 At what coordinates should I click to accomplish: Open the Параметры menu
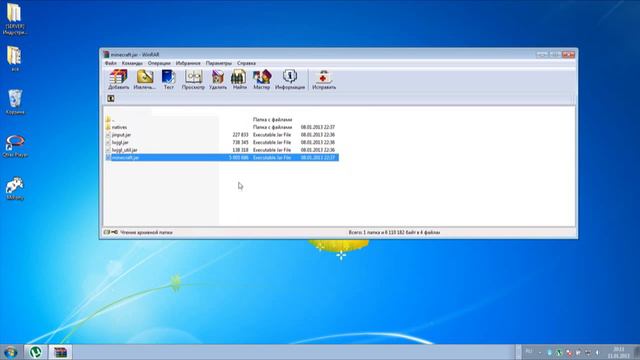(219, 63)
